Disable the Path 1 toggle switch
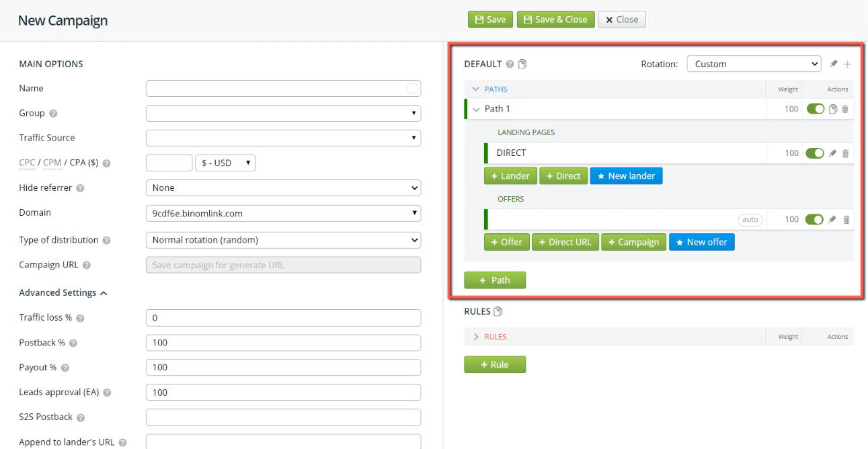 coord(815,109)
